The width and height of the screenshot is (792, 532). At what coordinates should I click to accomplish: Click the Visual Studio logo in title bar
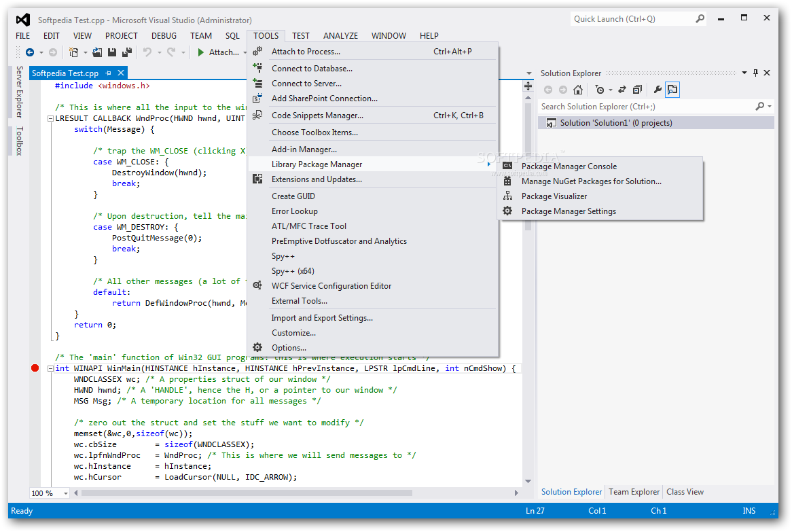[22, 20]
